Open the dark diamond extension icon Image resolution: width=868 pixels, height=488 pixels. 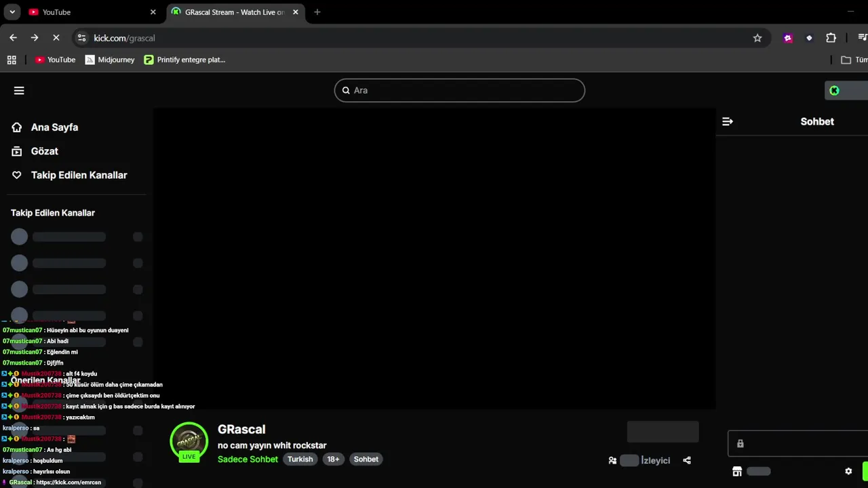(x=809, y=38)
